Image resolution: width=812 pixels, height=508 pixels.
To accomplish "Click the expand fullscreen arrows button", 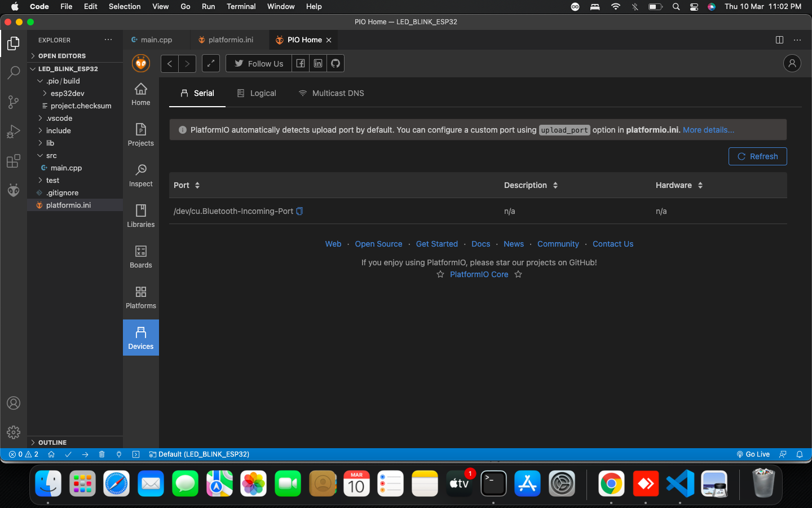I will [x=211, y=64].
